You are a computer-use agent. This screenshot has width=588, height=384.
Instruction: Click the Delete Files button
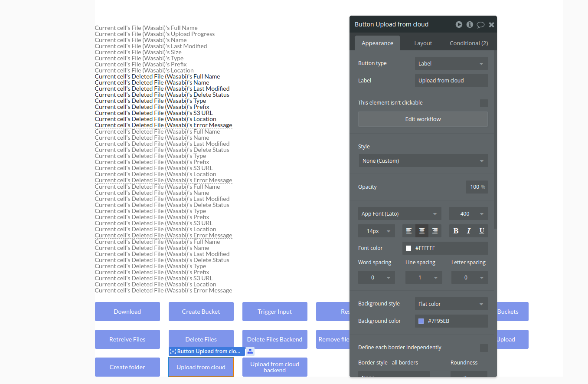coord(201,339)
